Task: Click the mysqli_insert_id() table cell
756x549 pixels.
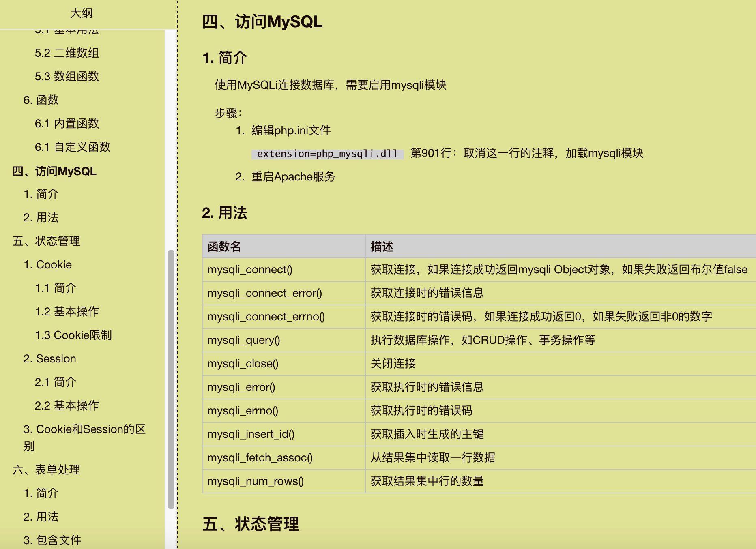Action: pyautogui.click(x=283, y=434)
